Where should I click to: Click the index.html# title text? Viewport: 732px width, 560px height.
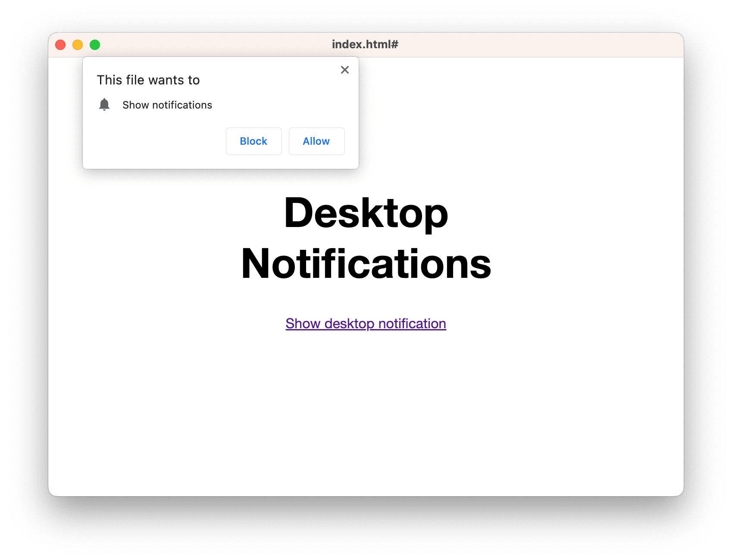(365, 44)
